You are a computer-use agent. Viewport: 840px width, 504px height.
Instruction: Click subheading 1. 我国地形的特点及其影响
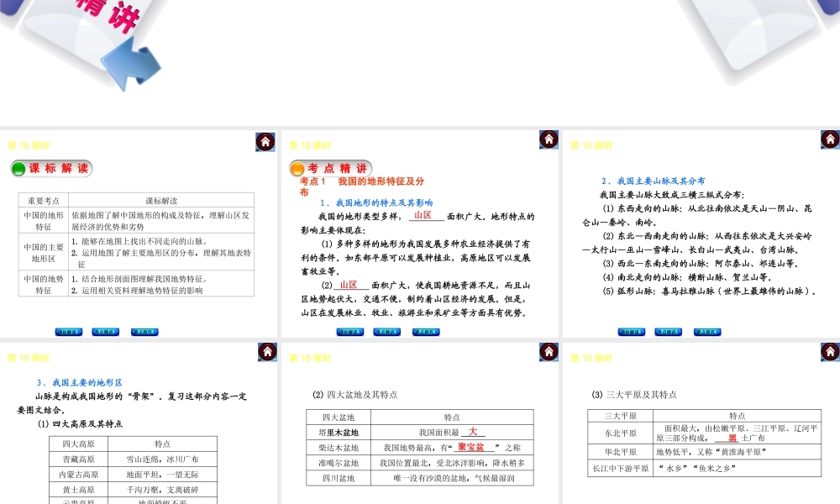coord(376,203)
